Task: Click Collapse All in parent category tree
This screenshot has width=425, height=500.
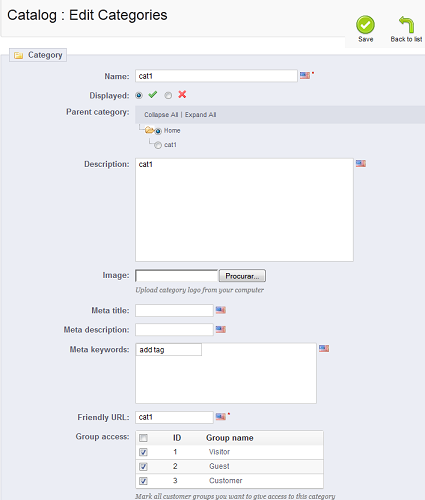Action: click(161, 115)
